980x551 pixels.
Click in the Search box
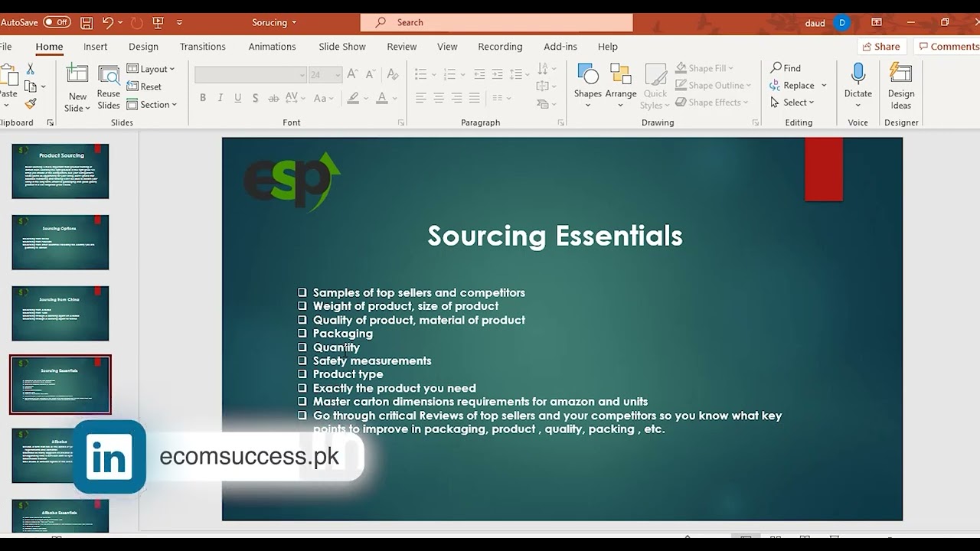(496, 22)
